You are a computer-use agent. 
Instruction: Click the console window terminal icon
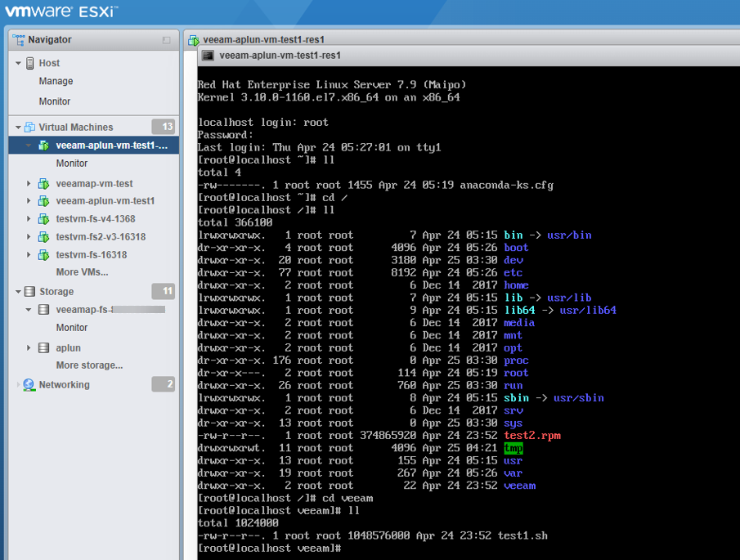pyautogui.click(x=209, y=56)
